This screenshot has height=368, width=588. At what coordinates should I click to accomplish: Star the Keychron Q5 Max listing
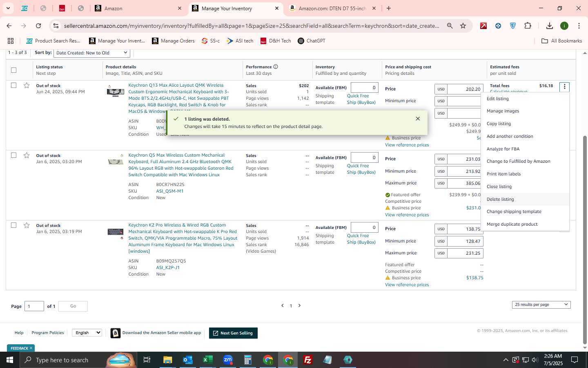27,155
